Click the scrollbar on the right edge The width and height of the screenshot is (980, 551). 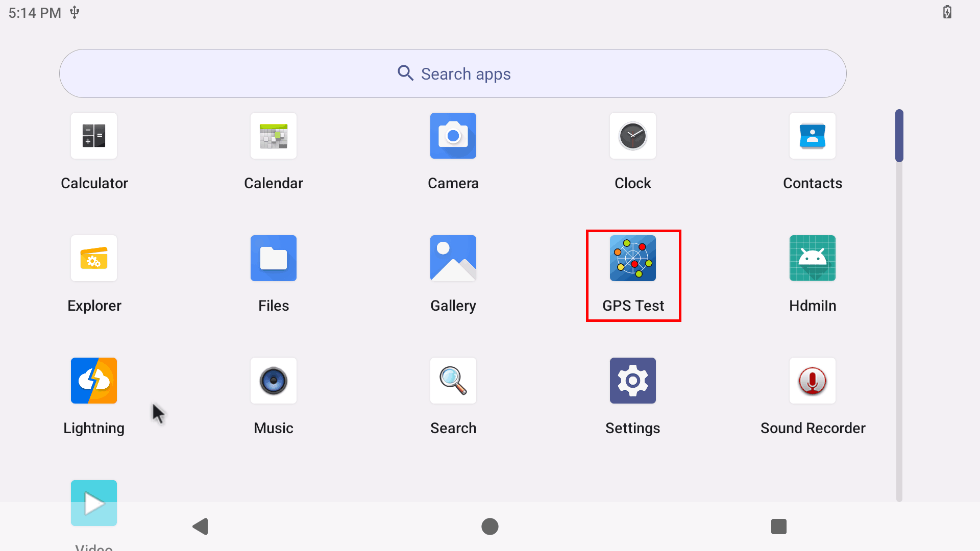coord(899,136)
